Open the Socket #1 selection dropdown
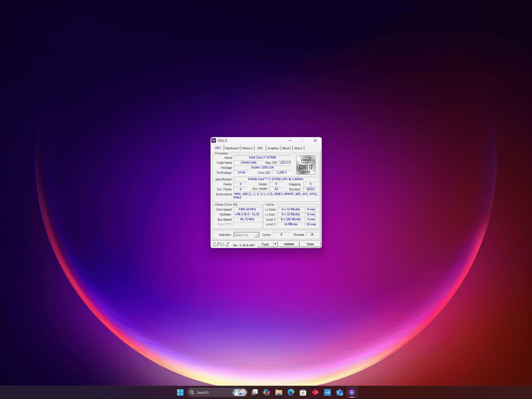The width and height of the screenshot is (532, 399). [x=246, y=235]
